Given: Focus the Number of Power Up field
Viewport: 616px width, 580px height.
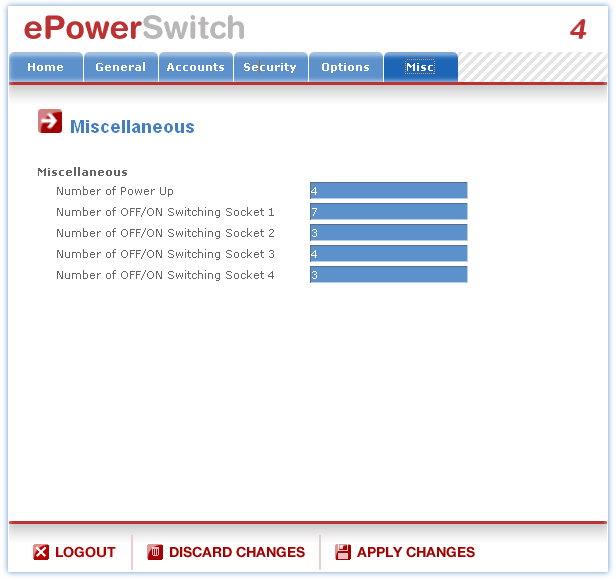Looking at the screenshot, I should pyautogui.click(x=388, y=191).
